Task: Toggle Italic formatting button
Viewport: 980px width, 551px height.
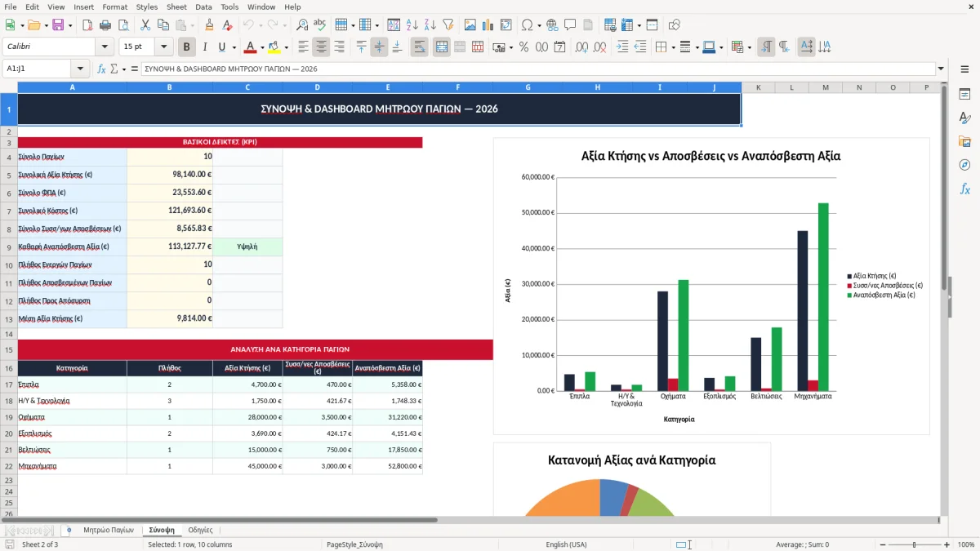Action: [204, 47]
